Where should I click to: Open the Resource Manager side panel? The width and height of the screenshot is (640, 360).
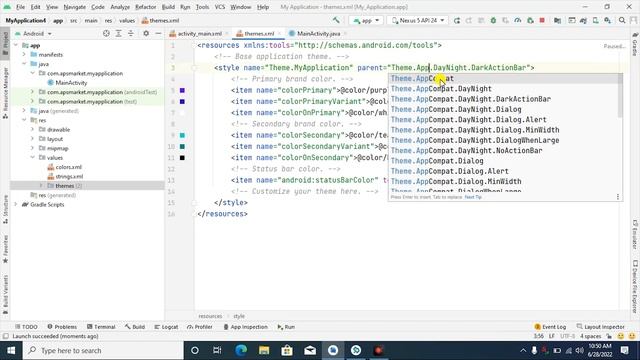(x=5, y=93)
